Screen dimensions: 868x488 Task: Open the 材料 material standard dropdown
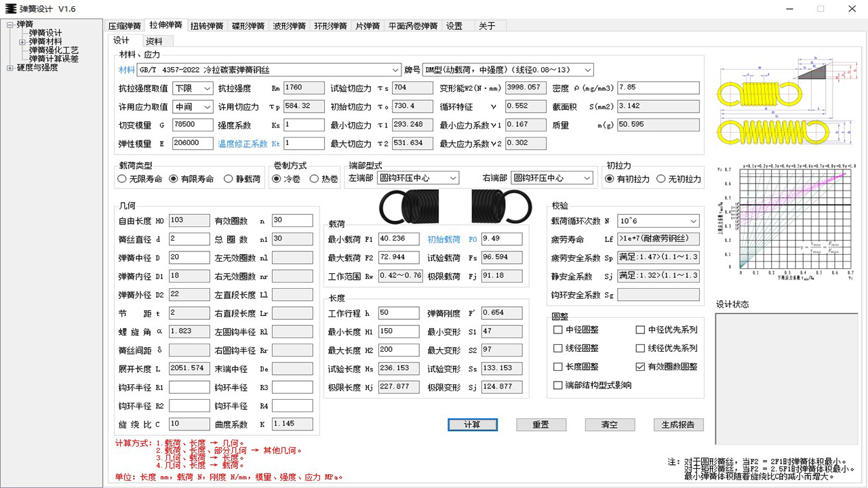click(x=395, y=70)
